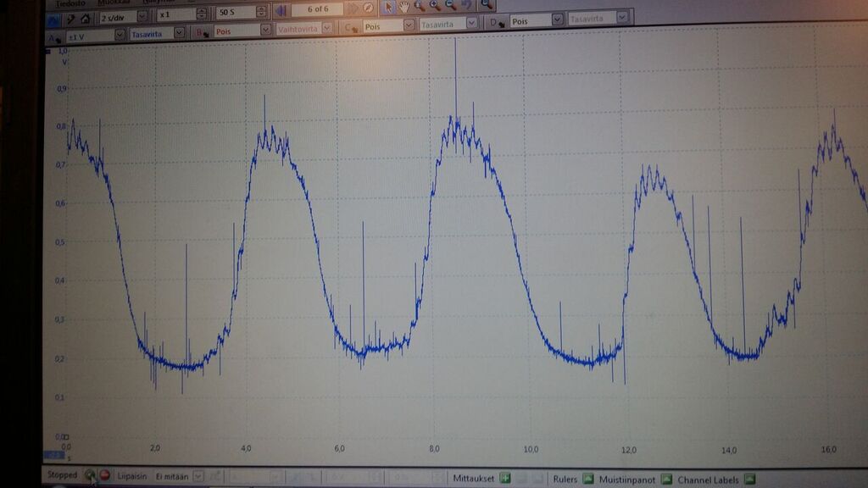The image size is (868, 488).
Task: Click the 50 S sample count field
Action: pyautogui.click(x=236, y=12)
